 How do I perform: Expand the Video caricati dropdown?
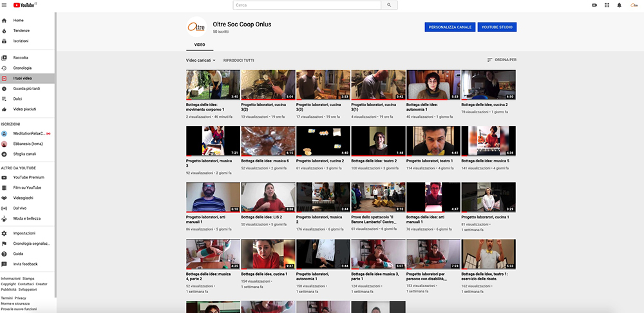pos(200,60)
